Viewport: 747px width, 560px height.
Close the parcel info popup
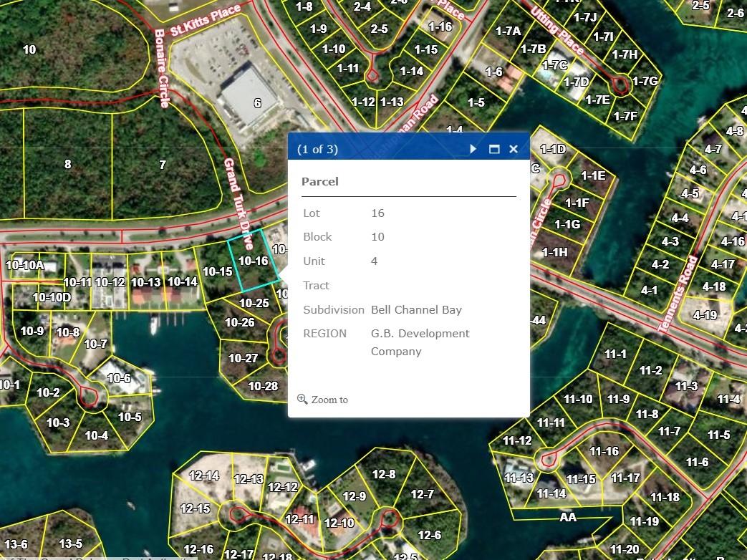[x=513, y=149]
